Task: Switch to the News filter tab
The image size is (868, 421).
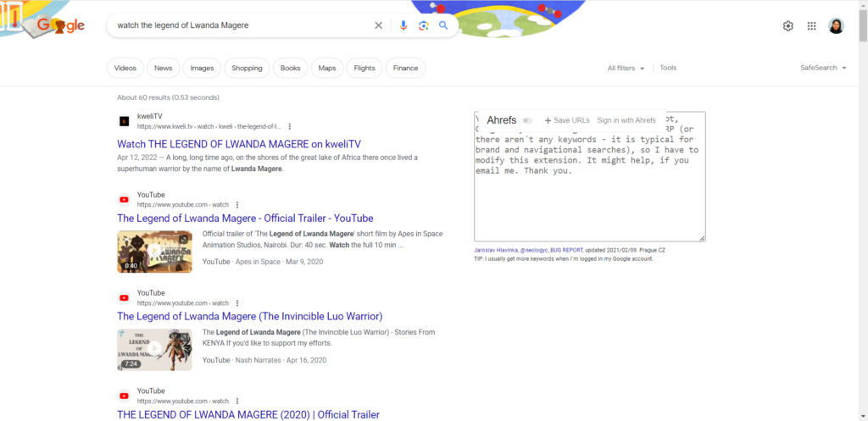Action: tap(164, 68)
